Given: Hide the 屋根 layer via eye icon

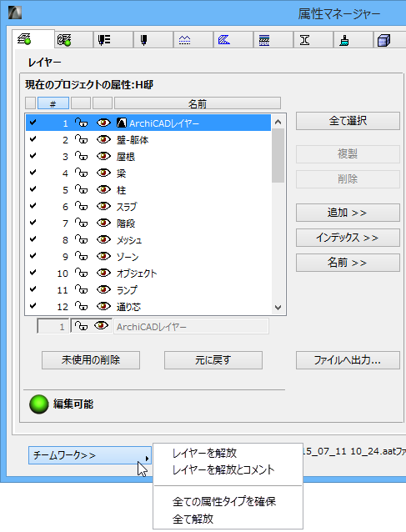Looking at the screenshot, I should point(103,156).
